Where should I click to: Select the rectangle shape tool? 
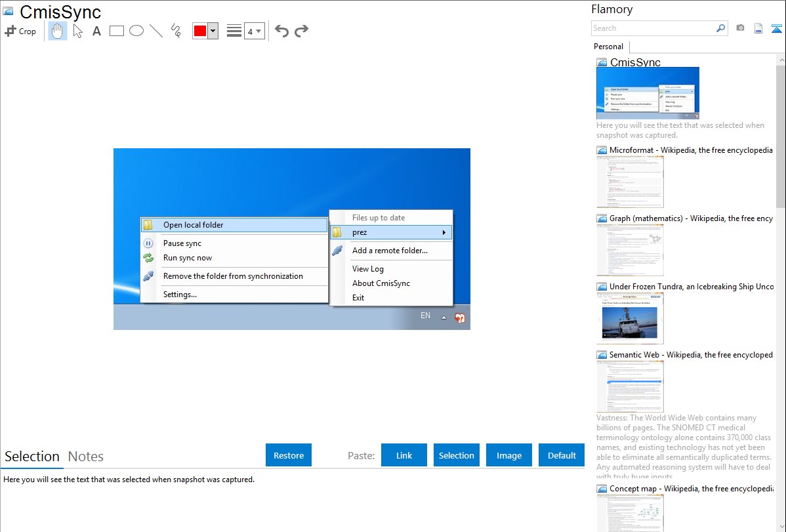tap(116, 31)
